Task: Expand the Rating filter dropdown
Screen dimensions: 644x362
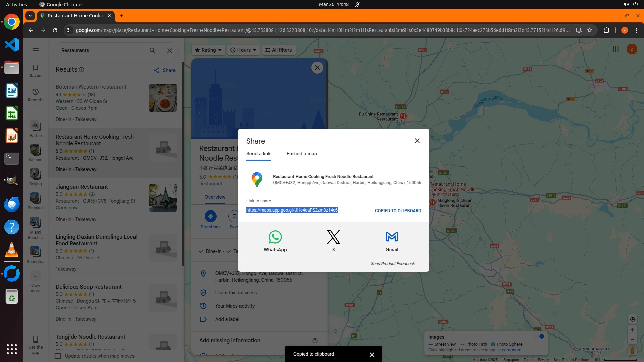Action: [x=208, y=50]
